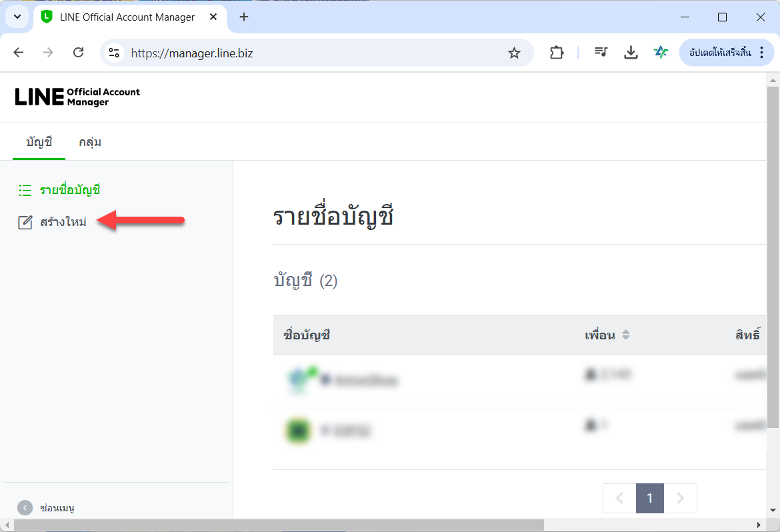Screen dimensions: 780x532
Task: Sort accounts by the เพื่อน column arrows
Action: coord(626,335)
